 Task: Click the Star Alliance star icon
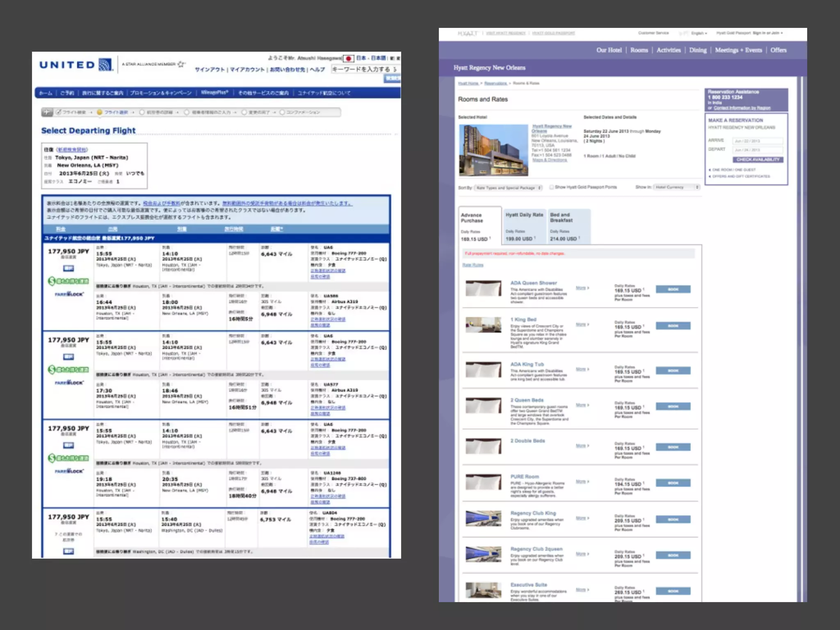click(x=181, y=64)
